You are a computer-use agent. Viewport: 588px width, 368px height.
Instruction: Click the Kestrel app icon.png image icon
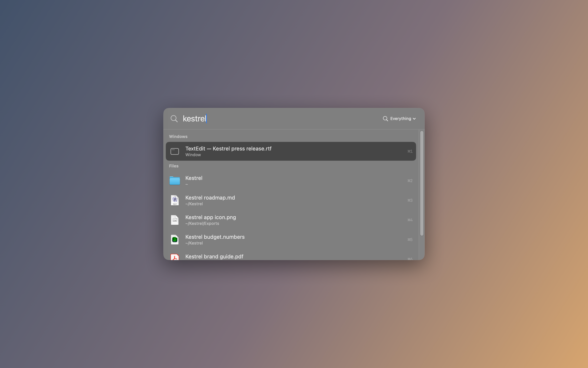(x=175, y=220)
